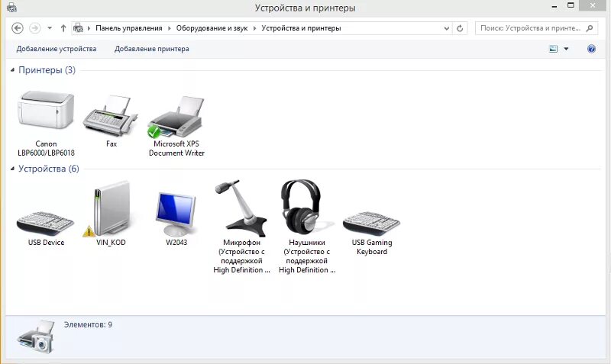Screen dimensions: 611x364
Task: Click the search magnifier icon
Action: (590, 28)
